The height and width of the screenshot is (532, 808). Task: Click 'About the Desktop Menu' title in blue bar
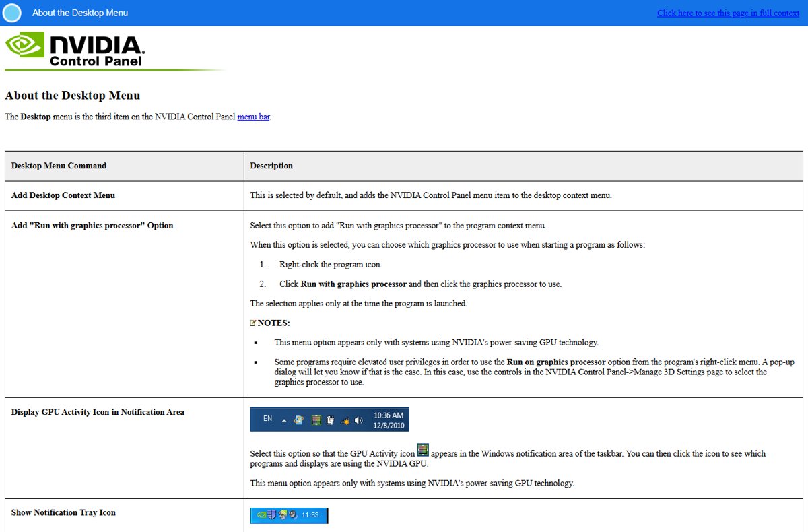80,13
